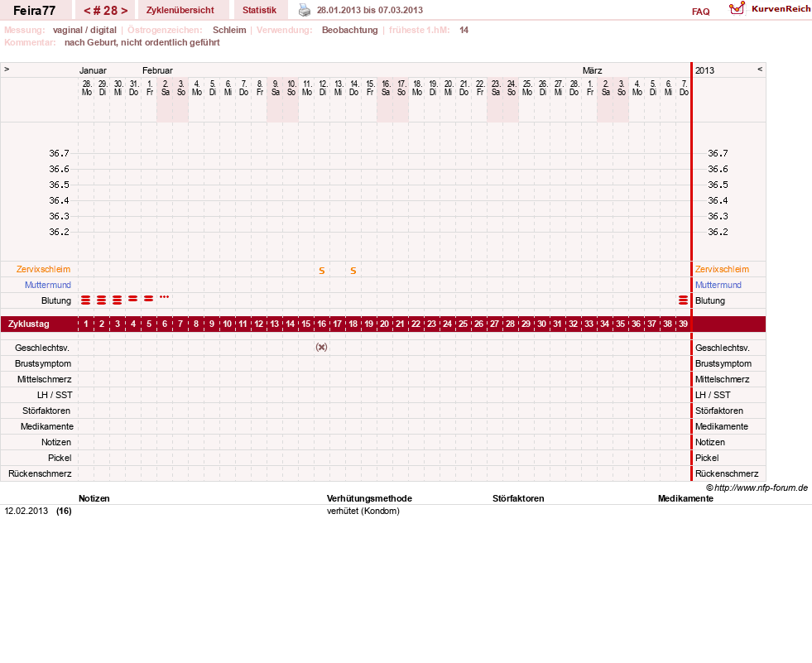812x663 pixels.
Task: Click the left Störfaktoren row label
Action: pos(46,411)
